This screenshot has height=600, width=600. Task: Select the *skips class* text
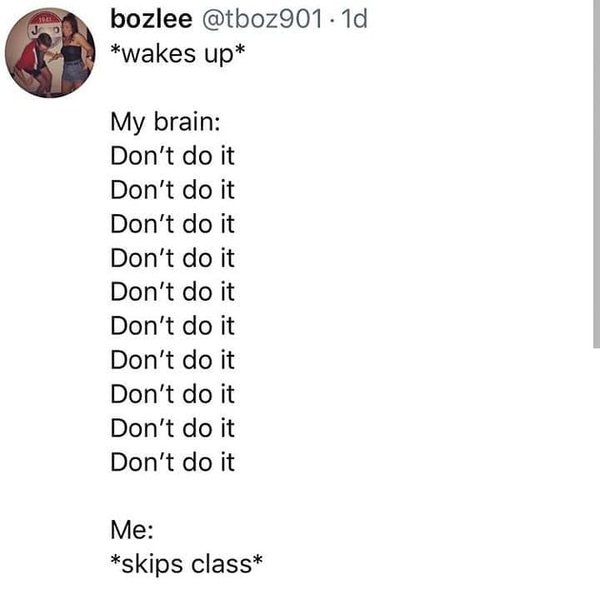(187, 564)
